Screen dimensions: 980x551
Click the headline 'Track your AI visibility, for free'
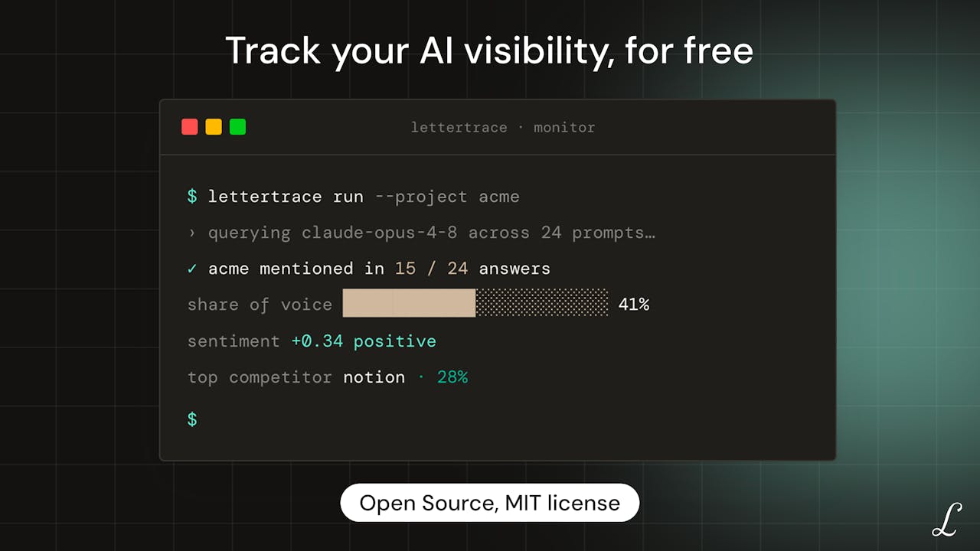click(x=489, y=51)
